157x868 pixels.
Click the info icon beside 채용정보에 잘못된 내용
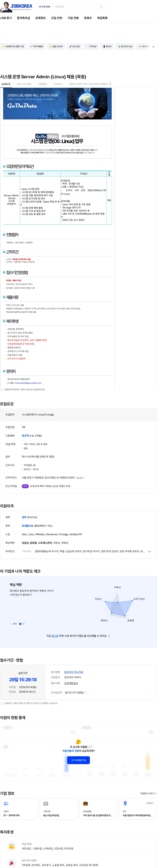coord(2,390)
